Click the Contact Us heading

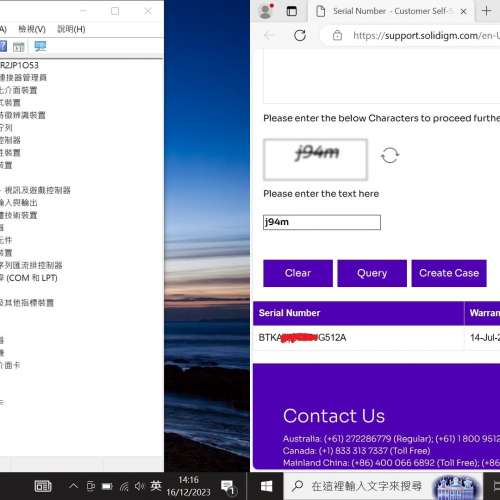pos(334,416)
